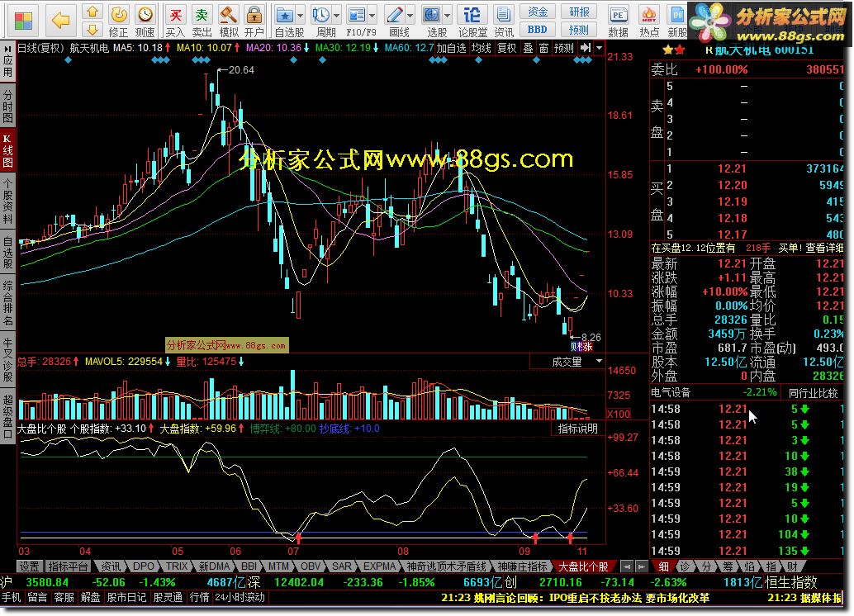Toggle 预测 forecast in chart header
The width and height of the screenshot is (854, 616).
point(564,48)
